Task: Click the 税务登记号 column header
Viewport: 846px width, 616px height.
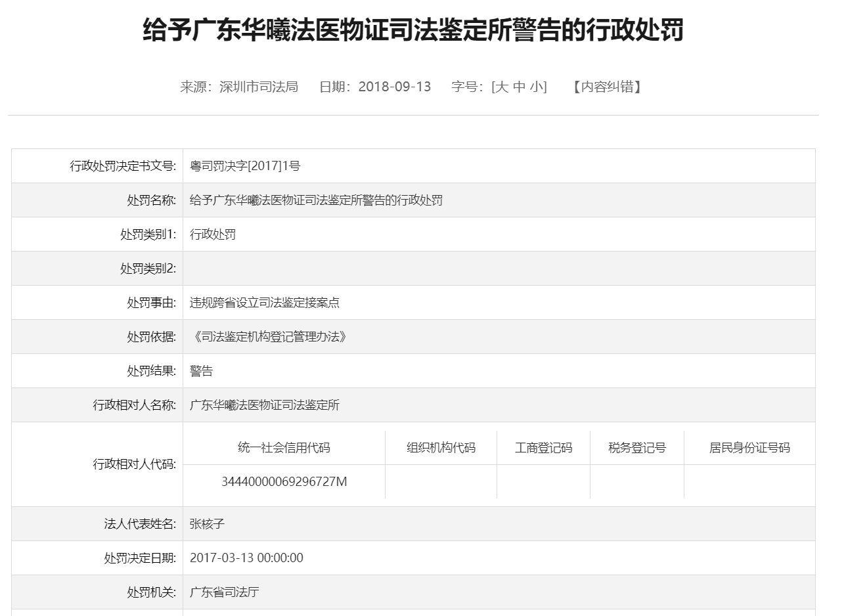Action: pyautogui.click(x=637, y=448)
